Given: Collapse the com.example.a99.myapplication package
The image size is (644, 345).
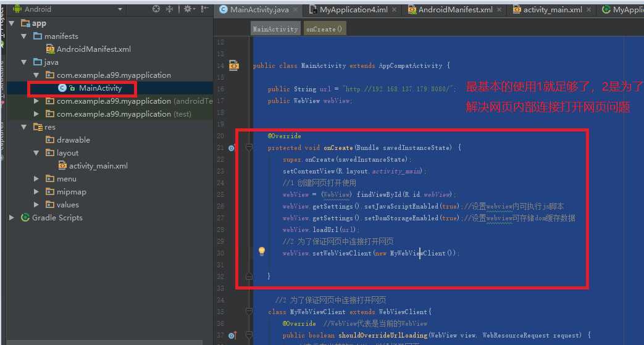Looking at the screenshot, I should [x=36, y=75].
